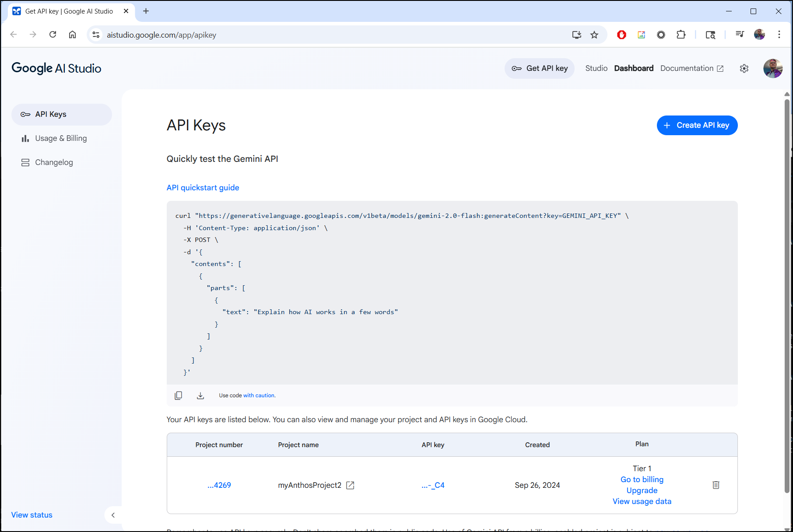The image size is (793, 532).
Task: Click the colorful square extension icon
Action: (642, 35)
